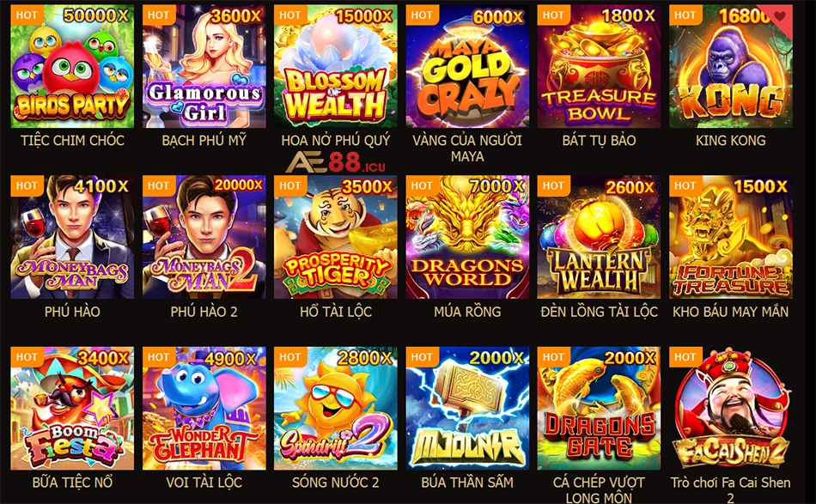The image size is (816, 504).
Task: Open the Fa Cai Shen 2 game
Action: [731, 409]
